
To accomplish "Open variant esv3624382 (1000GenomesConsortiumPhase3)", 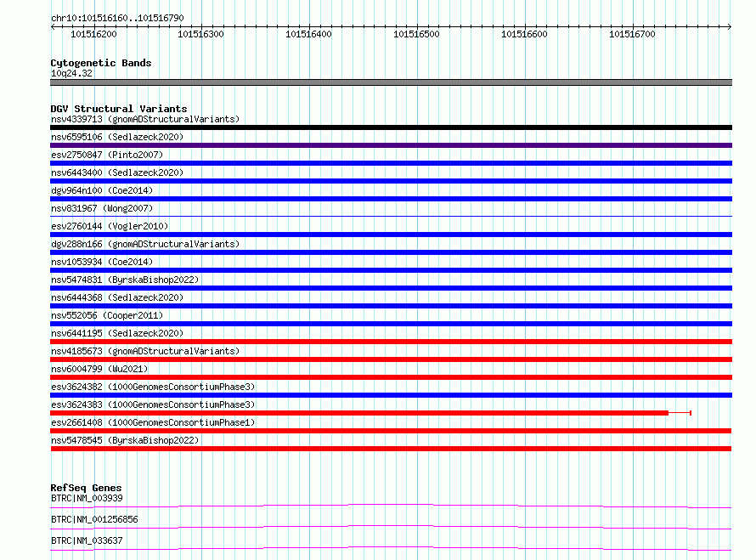I will coord(153,387).
